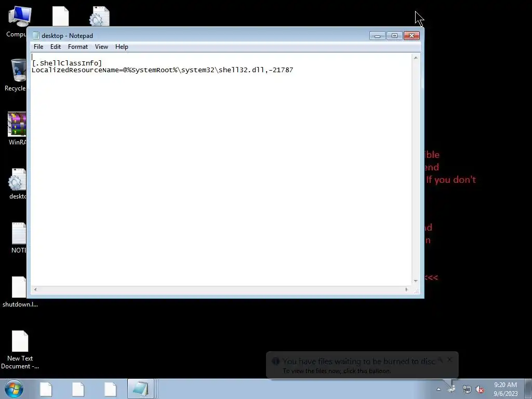This screenshot has height=399, width=532.
Task: Click the Show desktop strip
Action: (528, 389)
